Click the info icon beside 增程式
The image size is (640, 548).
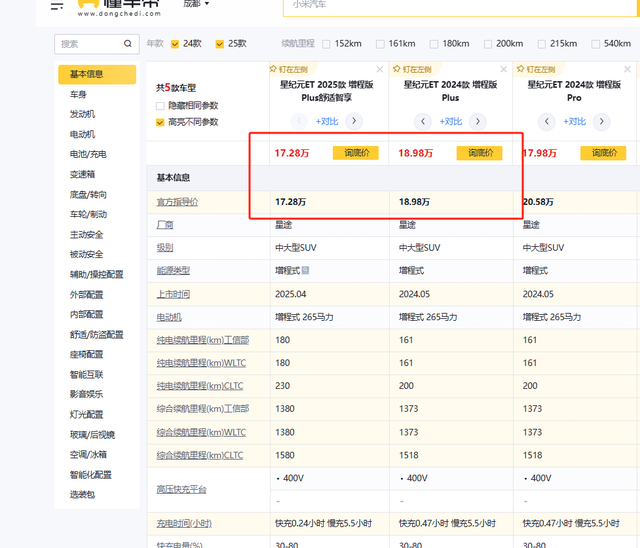[305, 270]
